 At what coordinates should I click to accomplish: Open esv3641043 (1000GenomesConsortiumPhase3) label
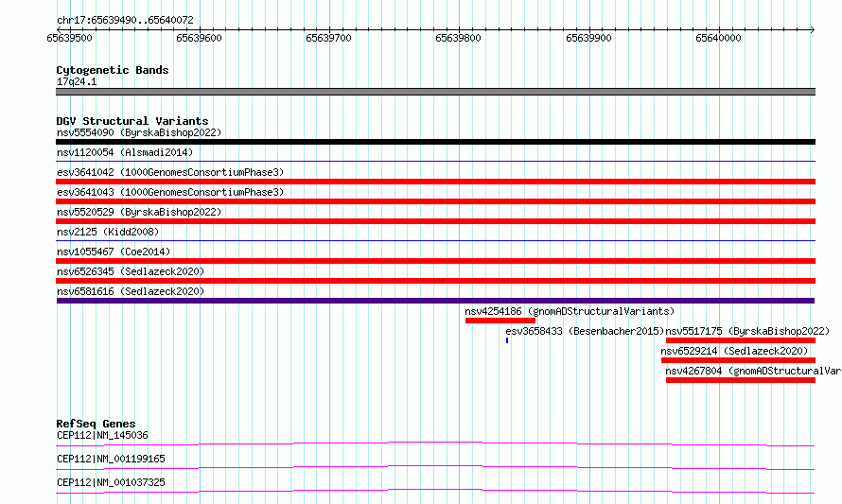pyautogui.click(x=170, y=192)
